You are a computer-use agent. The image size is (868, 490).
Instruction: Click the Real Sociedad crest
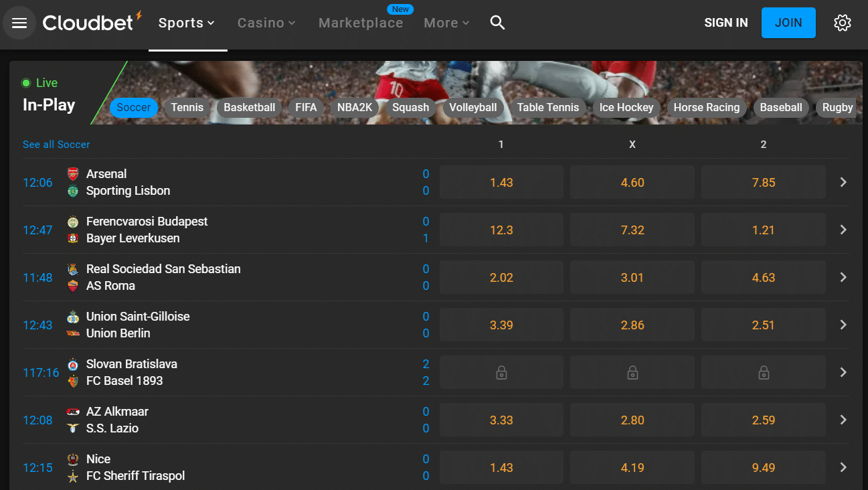point(73,269)
